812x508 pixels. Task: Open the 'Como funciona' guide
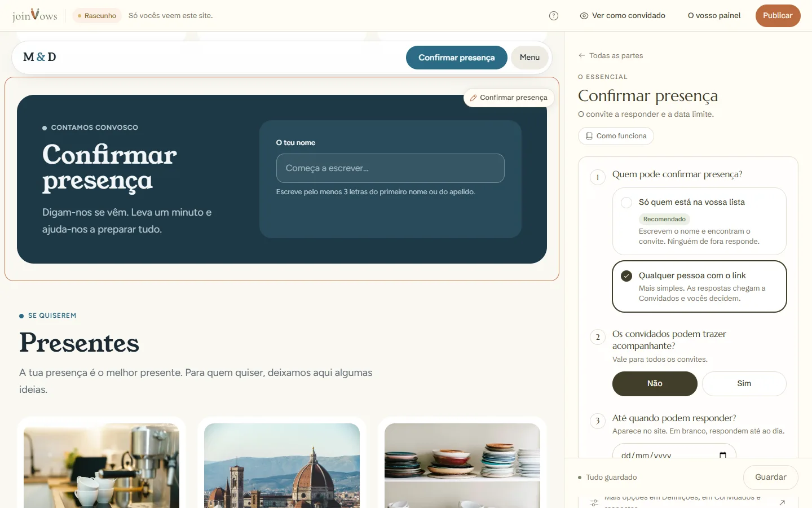pos(616,136)
